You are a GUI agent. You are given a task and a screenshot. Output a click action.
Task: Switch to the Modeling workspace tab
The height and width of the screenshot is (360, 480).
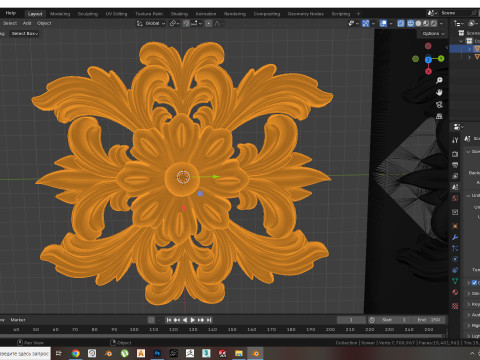[x=60, y=14]
